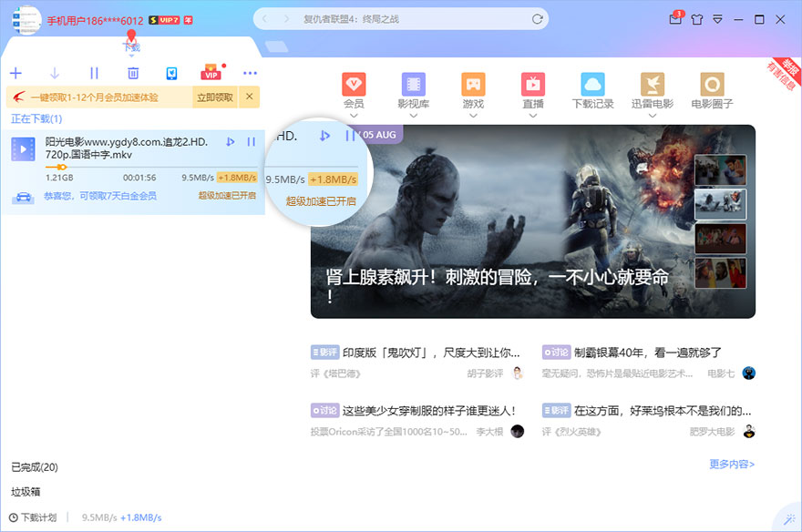Image resolution: width=802 pixels, height=532 pixels.
Task: Open the skin (shirt) icon
Action: 696,19
